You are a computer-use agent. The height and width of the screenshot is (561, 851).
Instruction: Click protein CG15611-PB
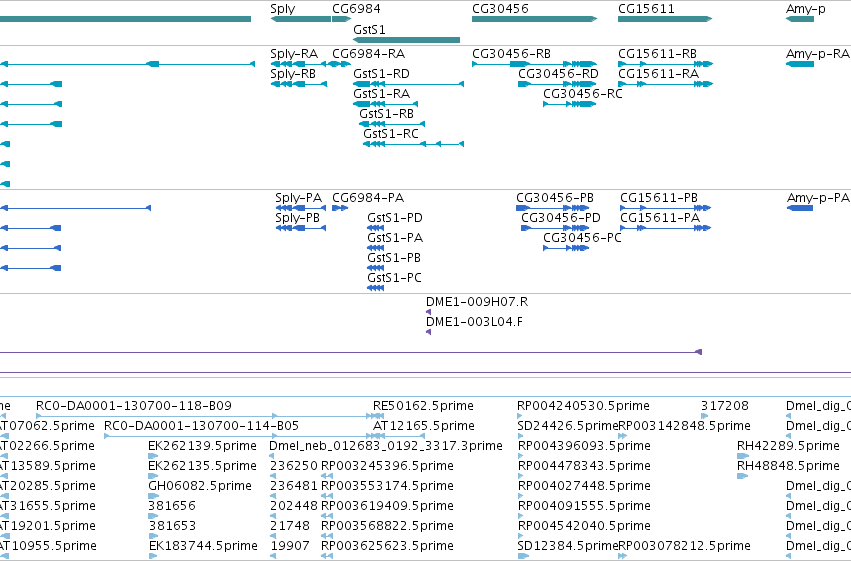(659, 198)
